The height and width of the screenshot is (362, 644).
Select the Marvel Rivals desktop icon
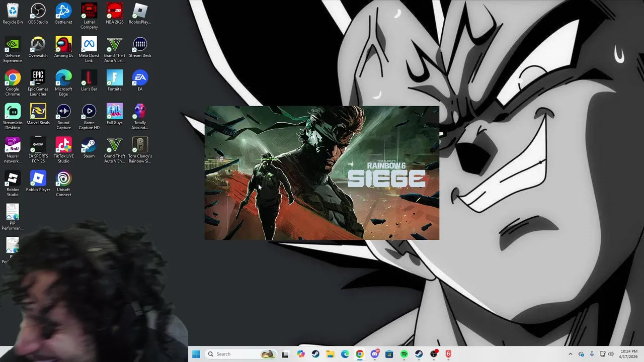[38, 115]
